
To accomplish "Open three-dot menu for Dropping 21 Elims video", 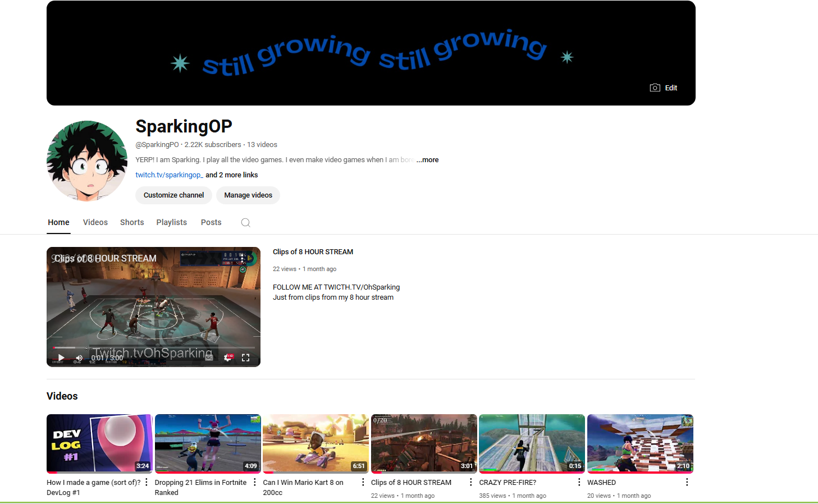I will 255,482.
